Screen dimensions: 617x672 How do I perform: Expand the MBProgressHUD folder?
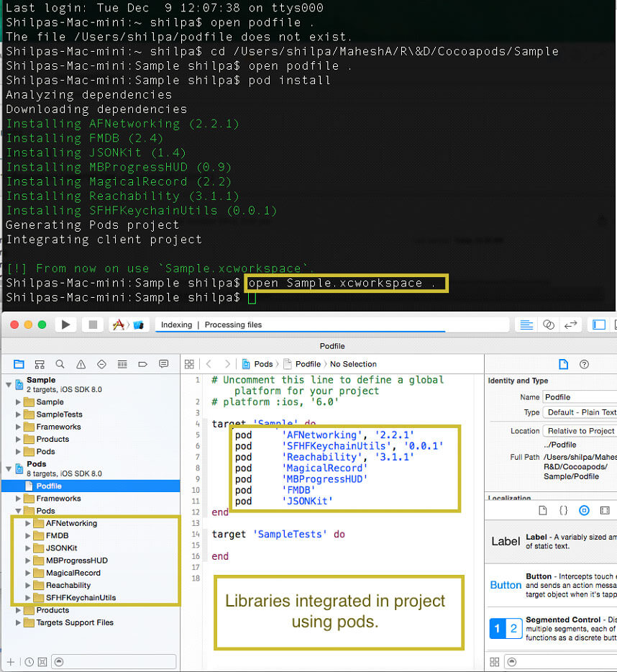(28, 560)
